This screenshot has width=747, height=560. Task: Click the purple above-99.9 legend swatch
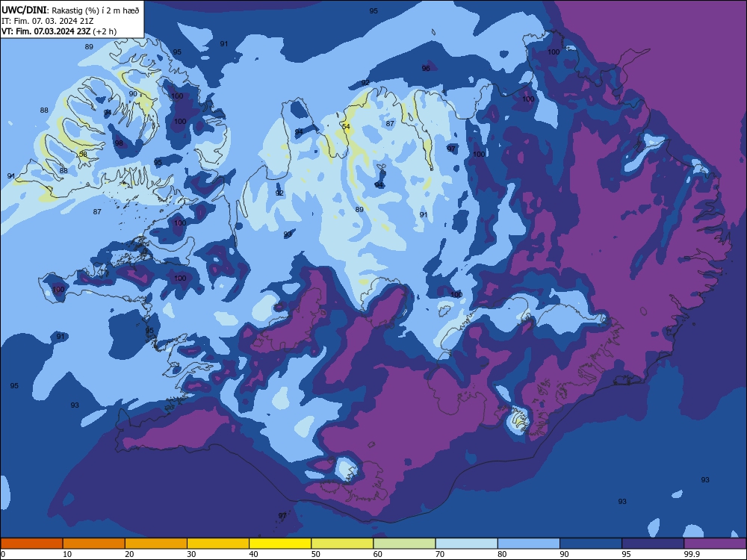[715, 544]
